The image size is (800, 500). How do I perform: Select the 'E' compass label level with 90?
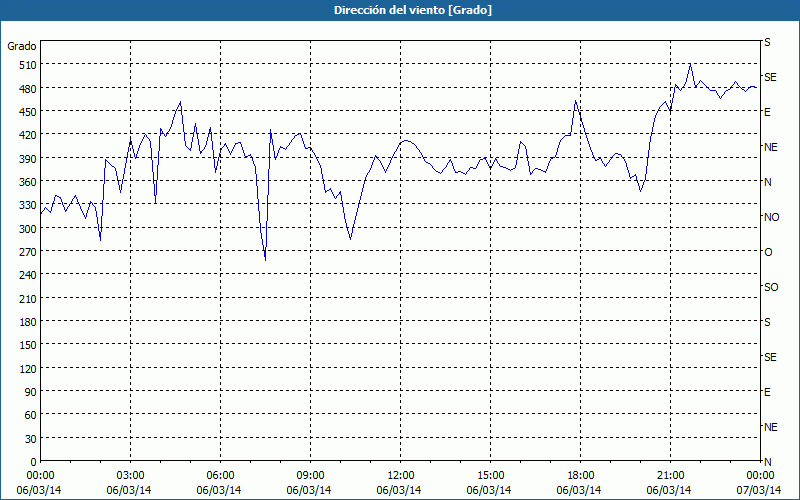[x=767, y=392]
